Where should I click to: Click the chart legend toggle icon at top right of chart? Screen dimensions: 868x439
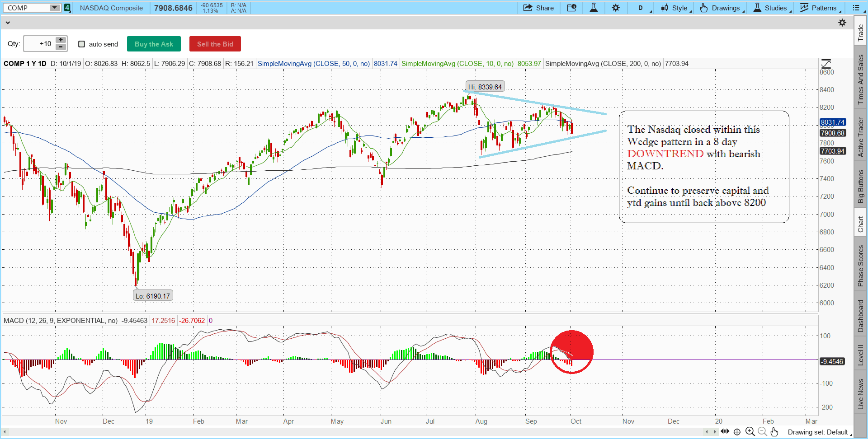[x=826, y=64]
